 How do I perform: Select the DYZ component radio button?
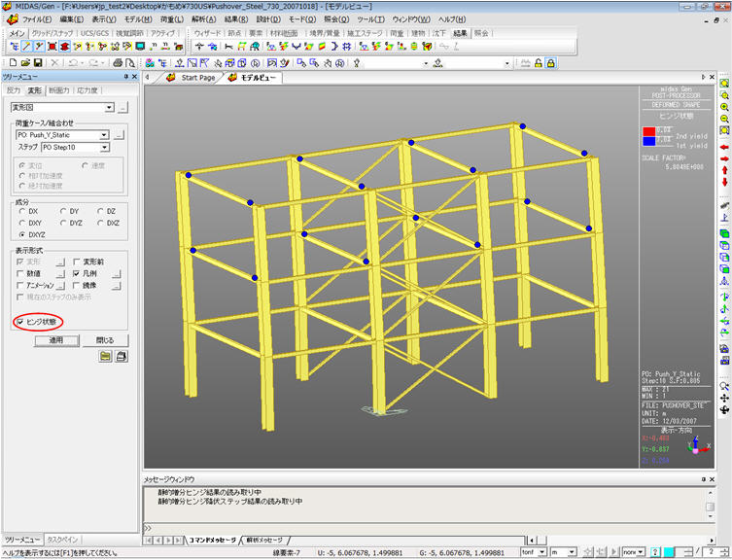pyautogui.click(x=63, y=223)
